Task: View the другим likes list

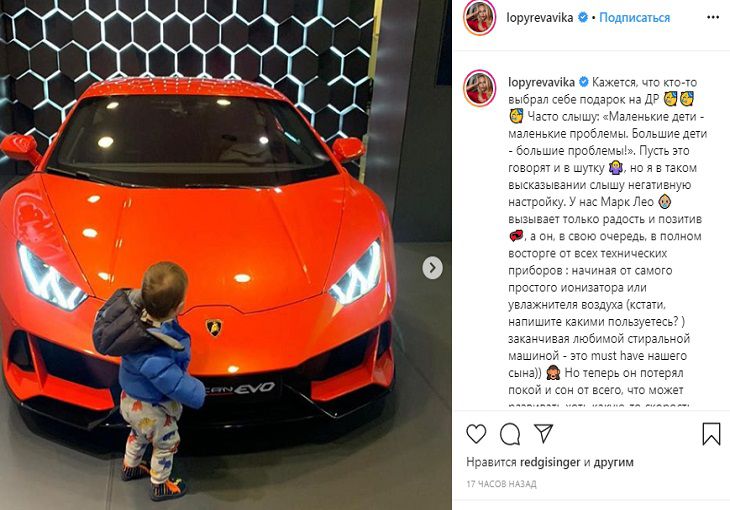Action: tap(613, 462)
